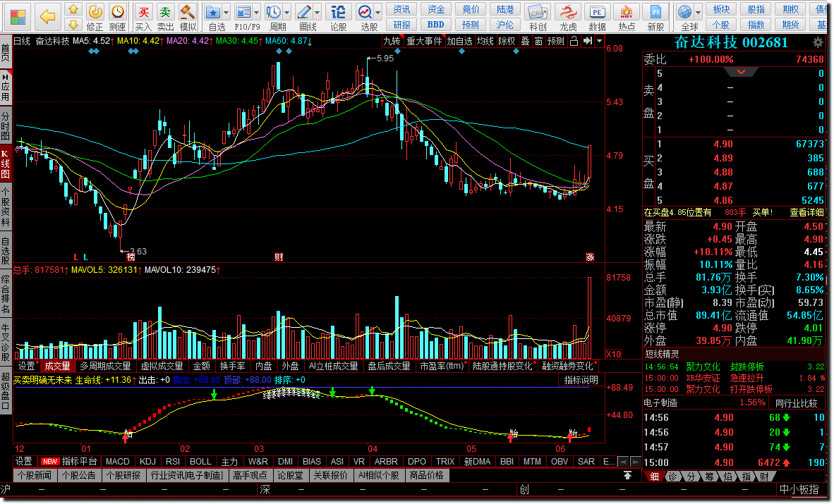The image size is (834, 504).
Task: Click 加自选 add to favorites
Action: pos(459,41)
